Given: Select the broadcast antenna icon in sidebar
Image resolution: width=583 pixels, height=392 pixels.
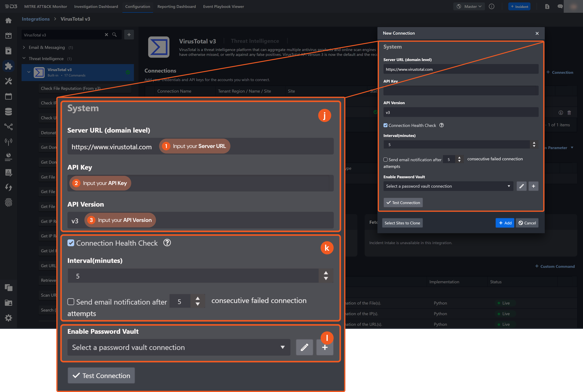Looking at the screenshot, I should (9, 142).
